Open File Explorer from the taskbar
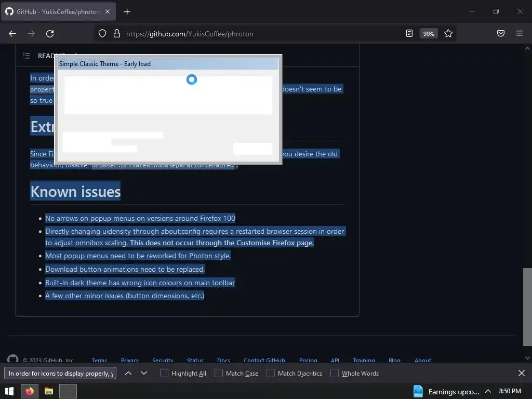532x399 pixels. coord(49,391)
